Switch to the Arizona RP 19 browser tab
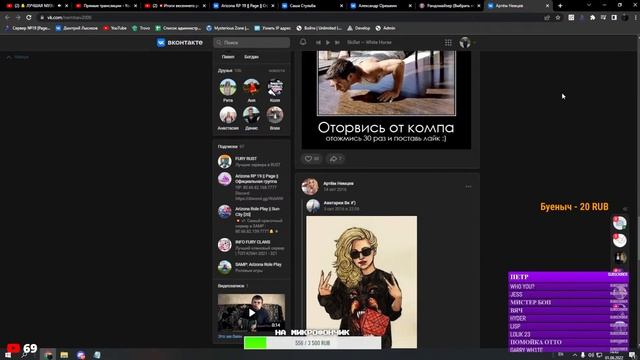Screen dimensions: 640x360 pos(244,6)
